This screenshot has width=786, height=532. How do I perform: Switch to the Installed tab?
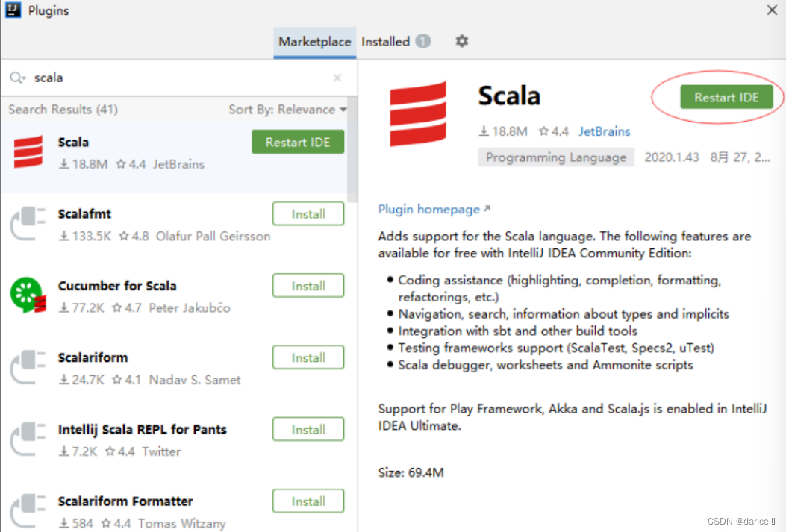pyautogui.click(x=387, y=42)
